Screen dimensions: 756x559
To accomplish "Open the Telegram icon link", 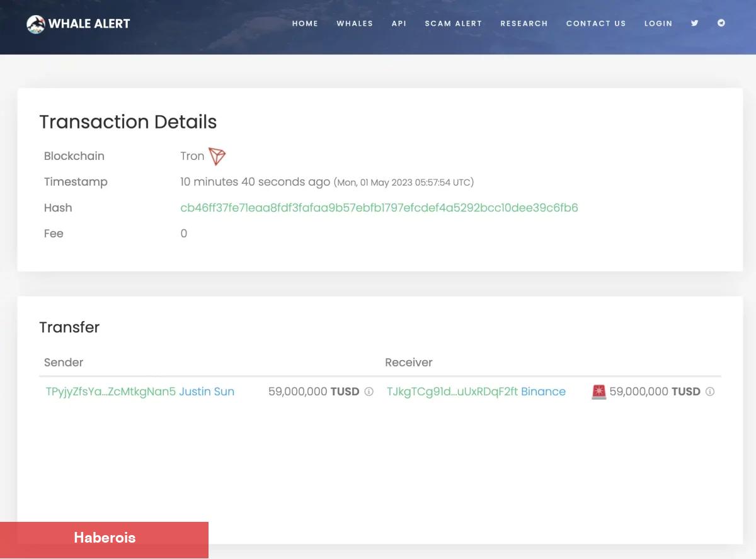I will tap(721, 23).
